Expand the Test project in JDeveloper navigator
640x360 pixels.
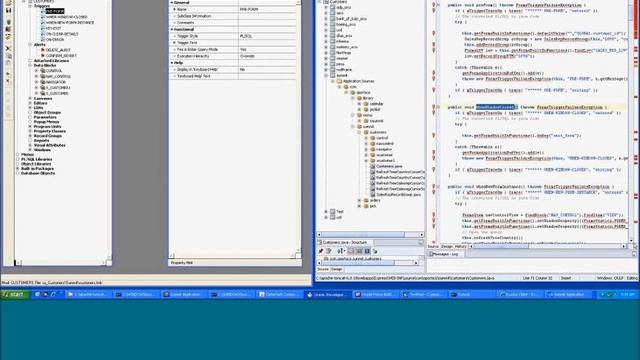326,211
